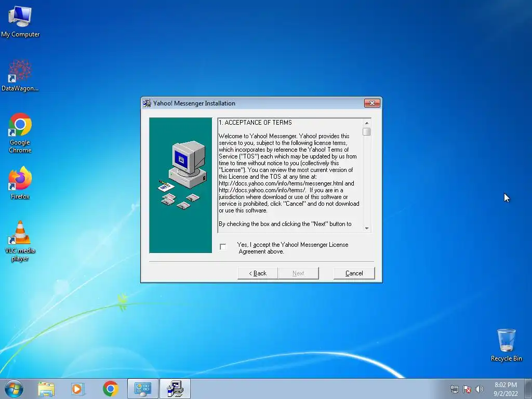The image size is (532, 399).
Task: Click the '1. ACCEPTANCE OF TERMS' heading
Action: 255,123
